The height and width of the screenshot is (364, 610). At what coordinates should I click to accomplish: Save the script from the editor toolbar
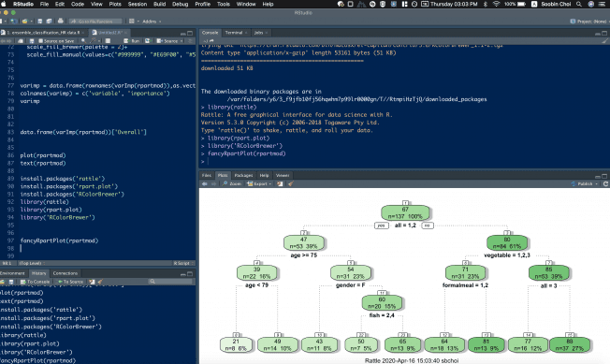[32, 41]
